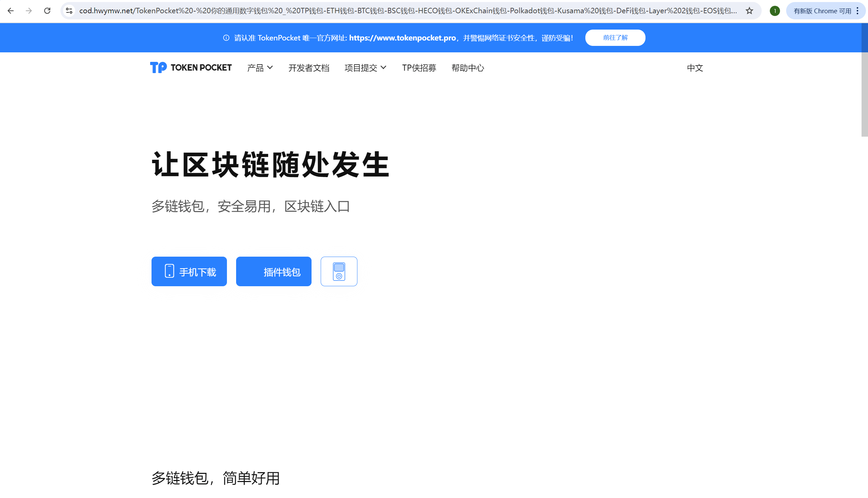Screen dimensions: 868x498
Task: Click the browser profile avatar
Action: [774, 11]
